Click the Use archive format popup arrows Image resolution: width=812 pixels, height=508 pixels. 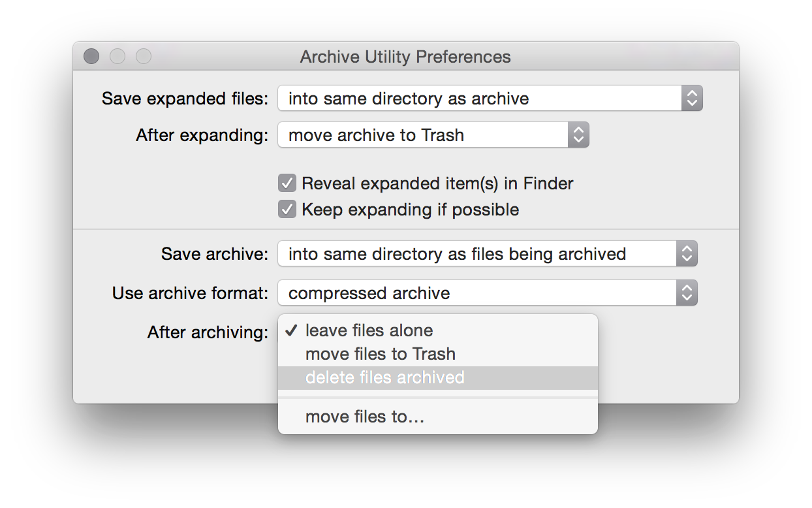[687, 293]
